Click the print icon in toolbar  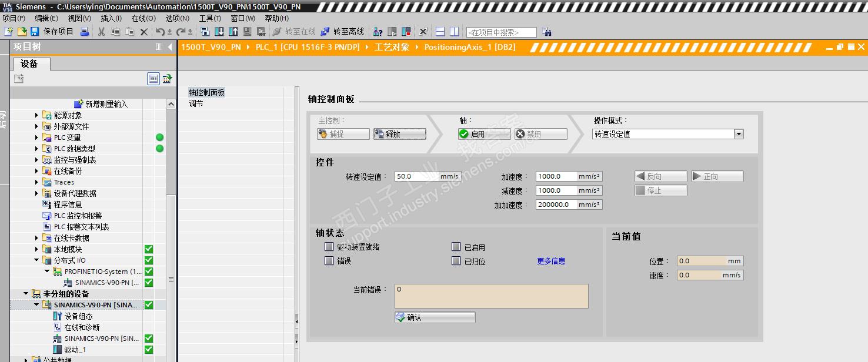(85, 32)
